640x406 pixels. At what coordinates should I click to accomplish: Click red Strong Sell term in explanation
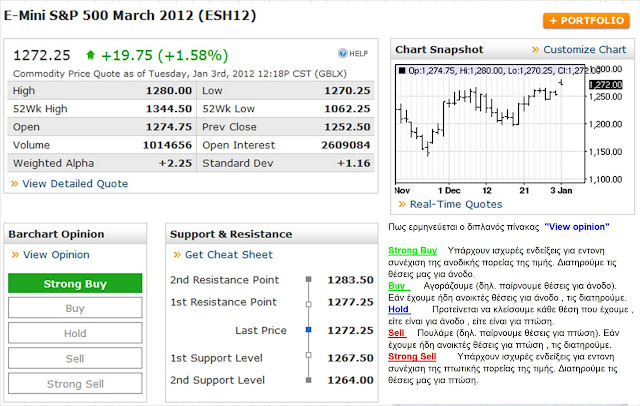412,357
